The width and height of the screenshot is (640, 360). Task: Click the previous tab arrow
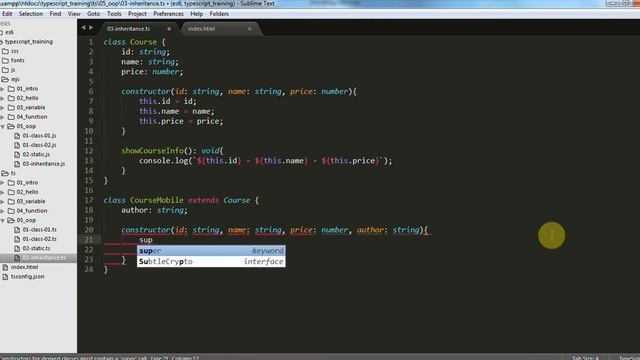(x=83, y=28)
